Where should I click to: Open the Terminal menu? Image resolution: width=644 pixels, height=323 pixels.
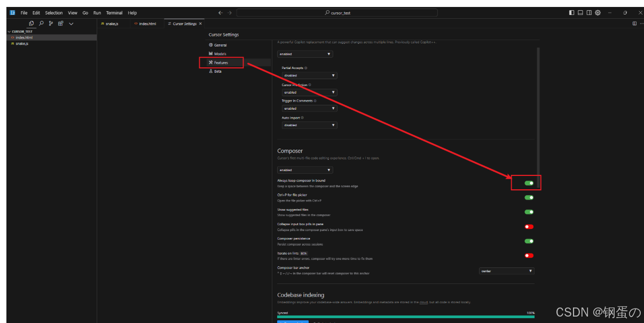click(x=114, y=13)
